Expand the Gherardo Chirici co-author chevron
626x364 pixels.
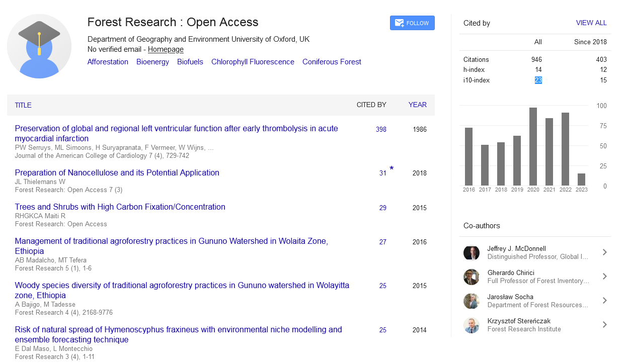click(604, 277)
